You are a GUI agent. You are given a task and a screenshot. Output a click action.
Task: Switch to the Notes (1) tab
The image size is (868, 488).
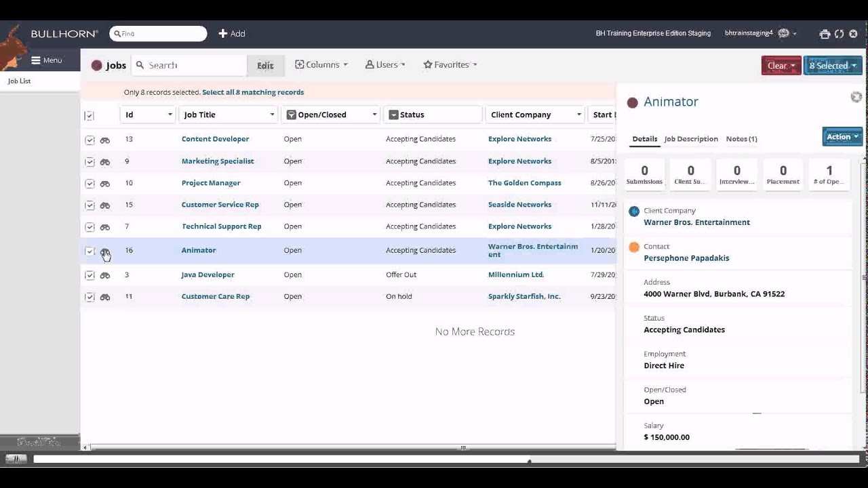[741, 139]
